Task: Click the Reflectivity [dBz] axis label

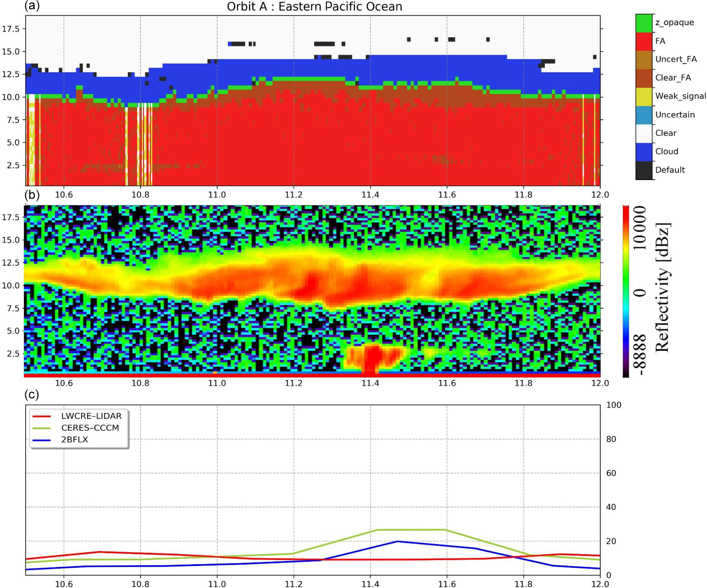Action: 663,288
